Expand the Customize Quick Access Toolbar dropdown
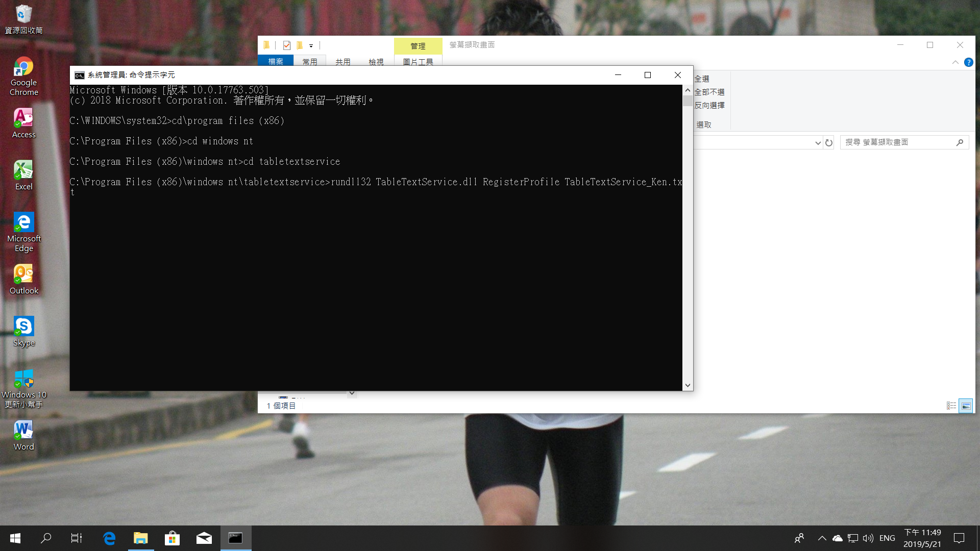The width and height of the screenshot is (980, 551). click(311, 46)
